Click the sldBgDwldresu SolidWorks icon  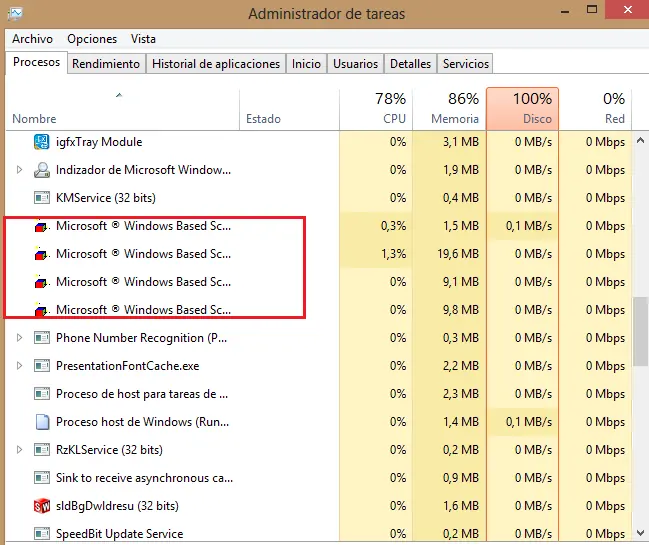point(41,506)
